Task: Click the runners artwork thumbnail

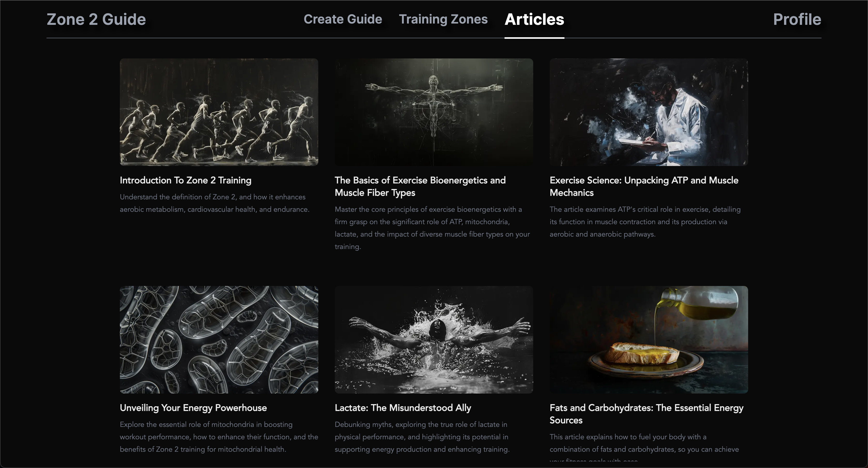Action: (x=219, y=112)
